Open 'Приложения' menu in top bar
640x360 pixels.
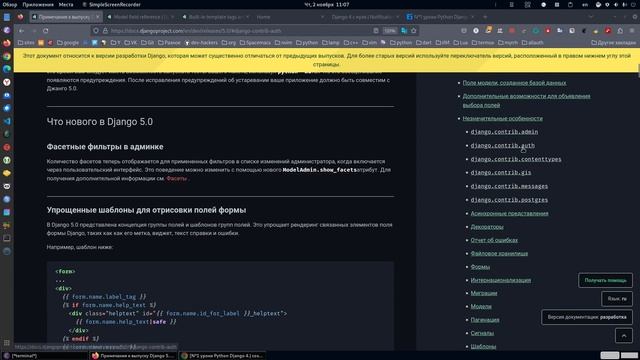point(38,4)
